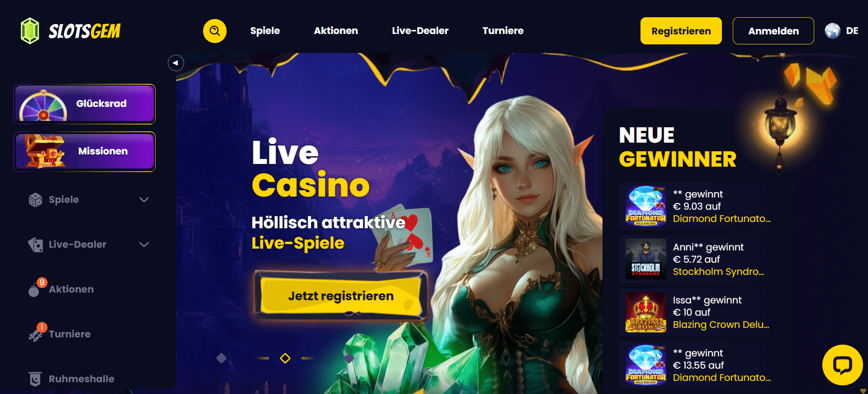Open the Stockholm Syndrome game thumbnail
The width and height of the screenshot is (868, 394).
point(646,259)
